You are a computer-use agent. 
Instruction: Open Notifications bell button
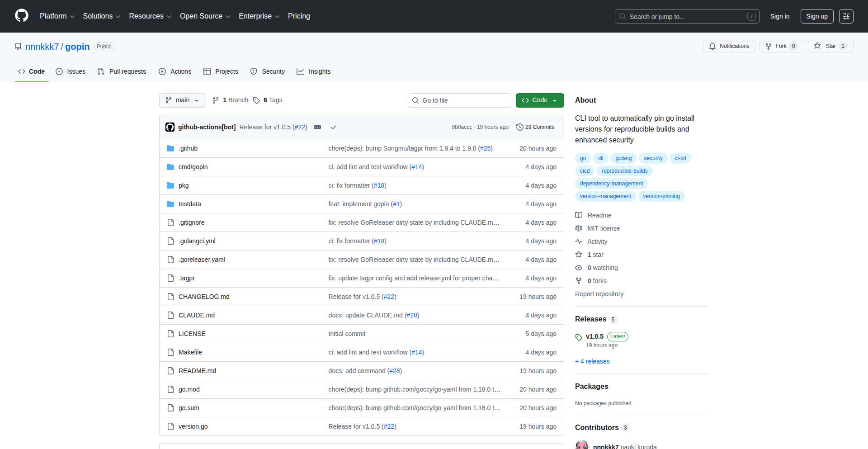pyautogui.click(x=729, y=46)
